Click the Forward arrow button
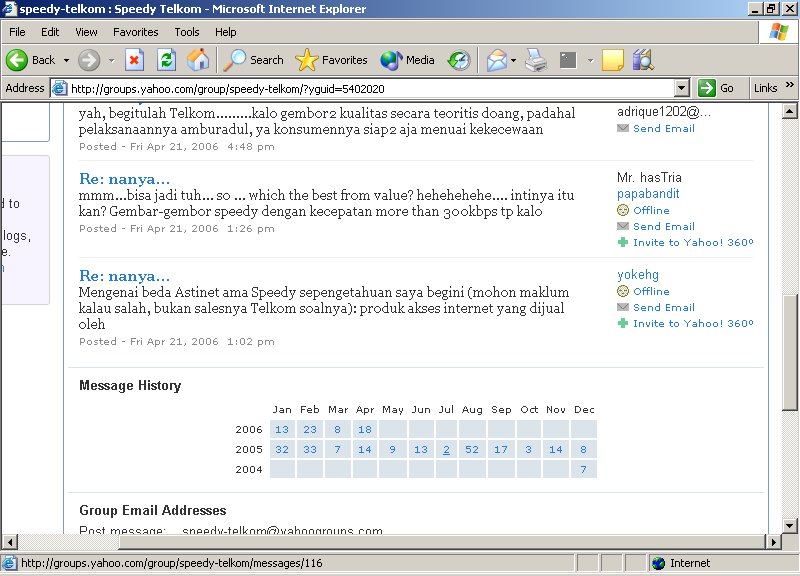800x576 pixels. [89, 60]
